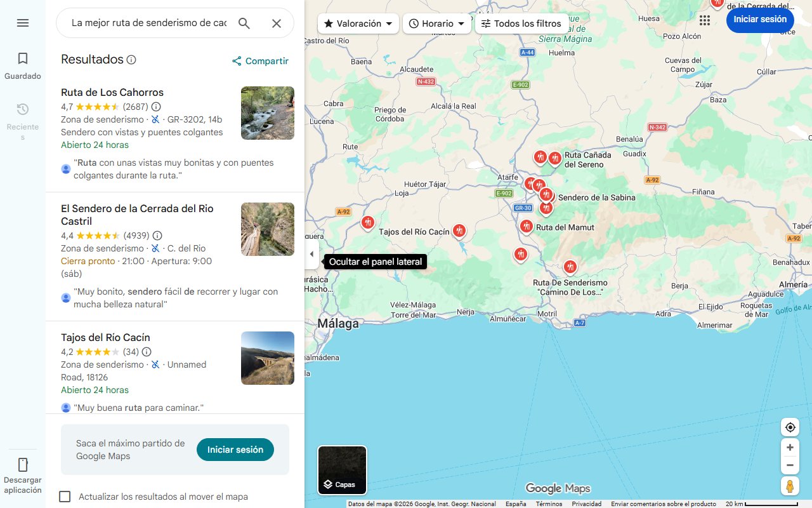This screenshot has height=508, width=812.
Task: Center the map with the my-location compass icon
Action: click(x=790, y=427)
